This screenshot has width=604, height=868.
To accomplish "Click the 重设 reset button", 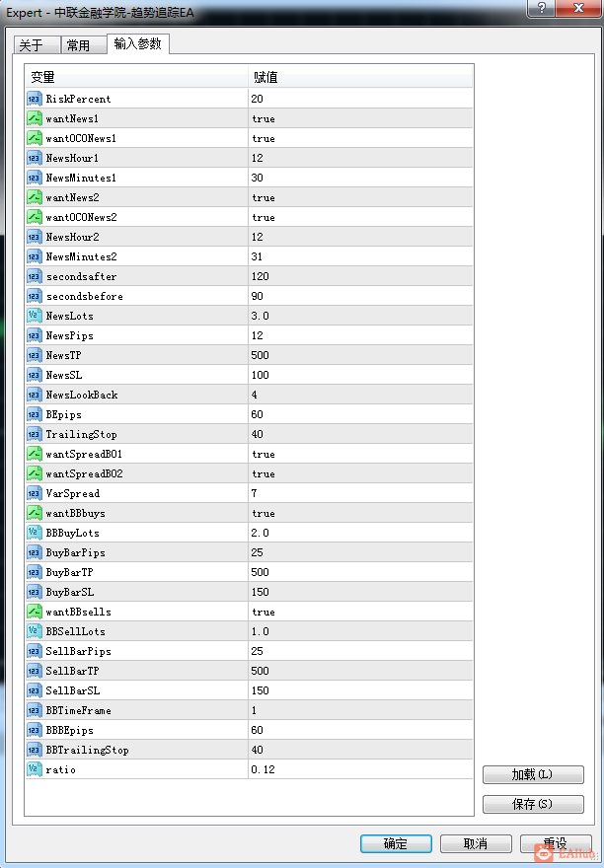I will [556, 843].
